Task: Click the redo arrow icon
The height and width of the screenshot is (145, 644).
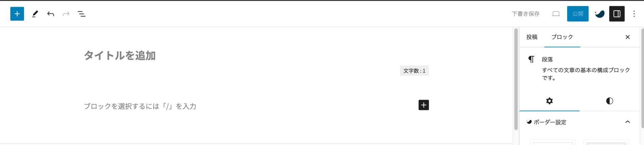Action: pos(66,14)
